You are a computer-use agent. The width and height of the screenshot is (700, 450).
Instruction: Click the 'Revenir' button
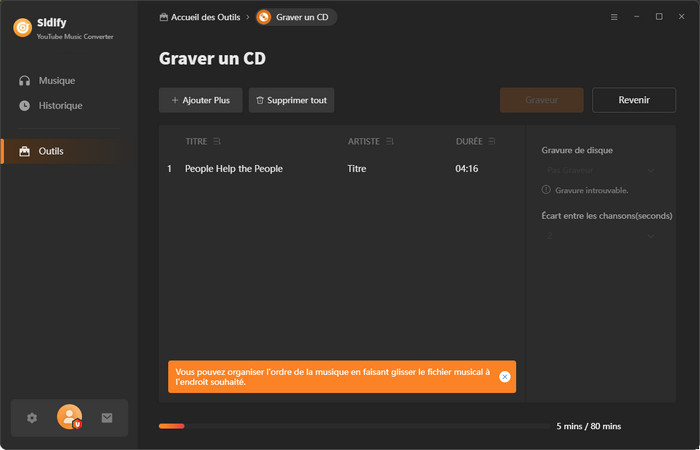[633, 100]
